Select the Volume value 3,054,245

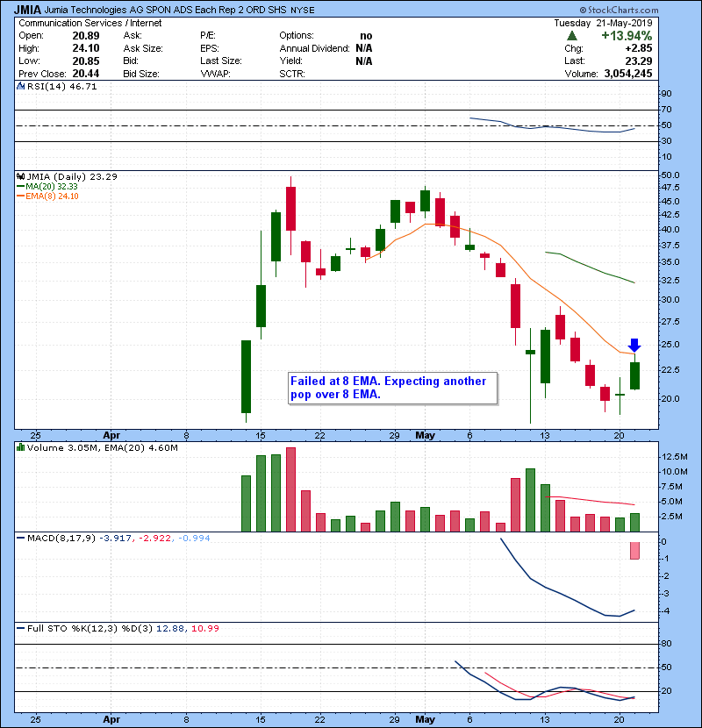[628, 74]
